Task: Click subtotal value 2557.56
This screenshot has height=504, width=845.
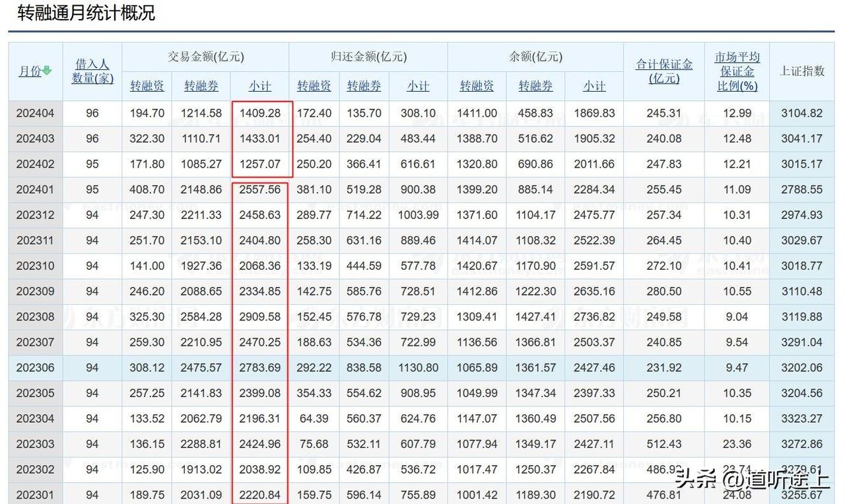Action: click(x=260, y=189)
